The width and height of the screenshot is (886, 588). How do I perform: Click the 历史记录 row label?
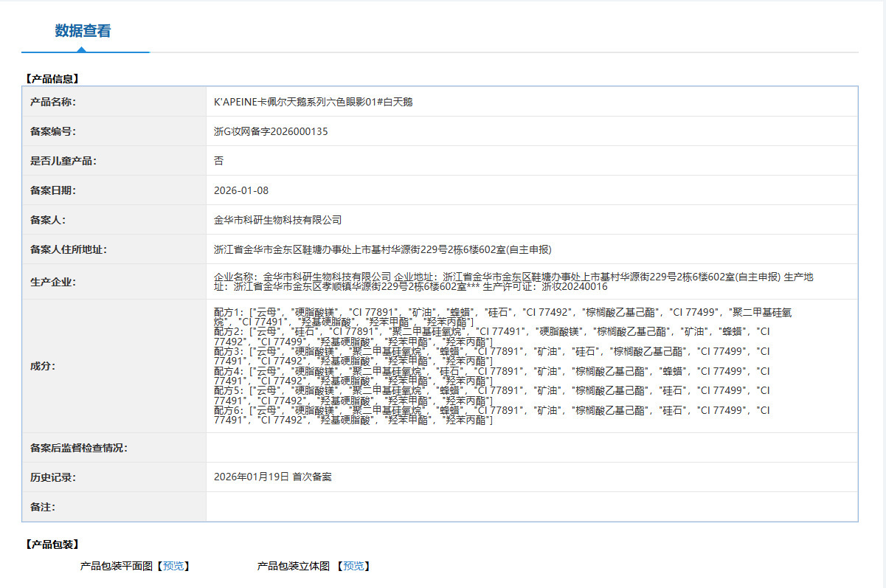(53, 477)
